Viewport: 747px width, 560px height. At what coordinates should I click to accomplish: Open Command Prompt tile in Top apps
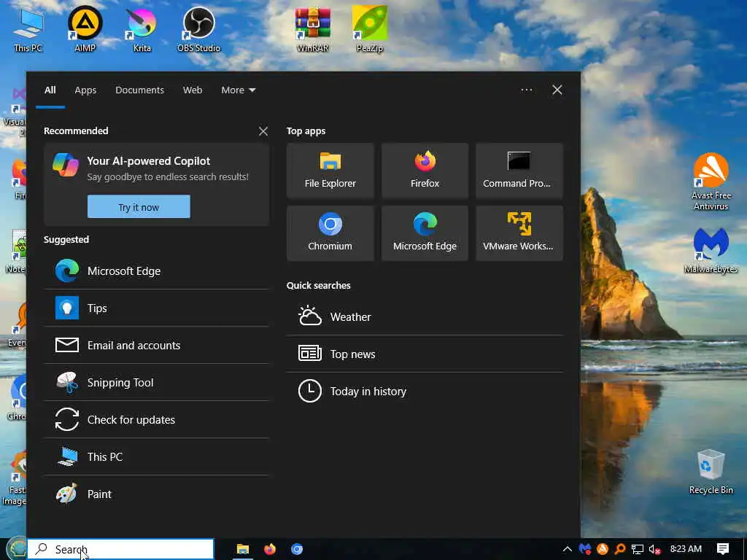pos(519,171)
